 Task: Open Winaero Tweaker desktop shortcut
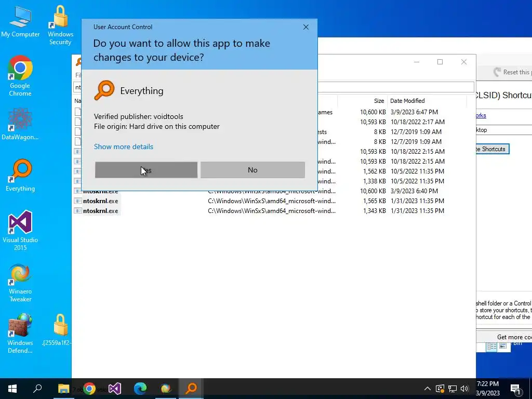point(20,283)
